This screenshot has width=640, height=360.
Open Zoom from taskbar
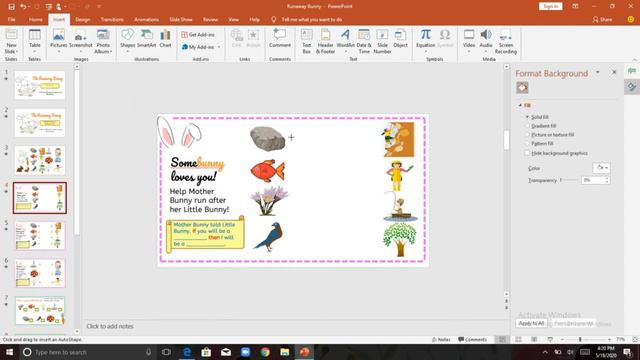click(245, 352)
